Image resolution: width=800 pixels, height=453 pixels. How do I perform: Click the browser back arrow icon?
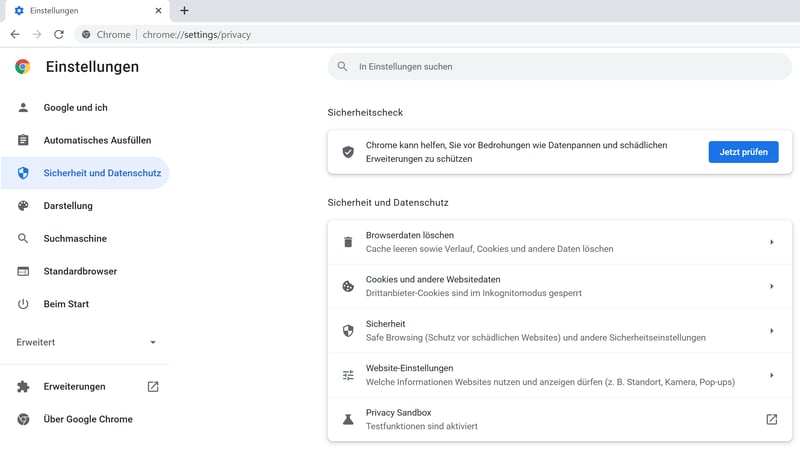click(x=15, y=34)
